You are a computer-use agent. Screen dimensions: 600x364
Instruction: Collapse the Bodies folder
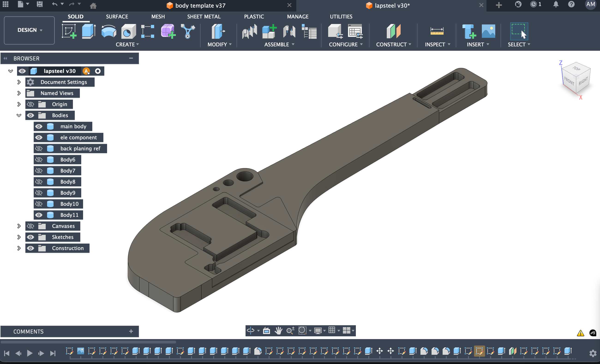[x=19, y=115]
